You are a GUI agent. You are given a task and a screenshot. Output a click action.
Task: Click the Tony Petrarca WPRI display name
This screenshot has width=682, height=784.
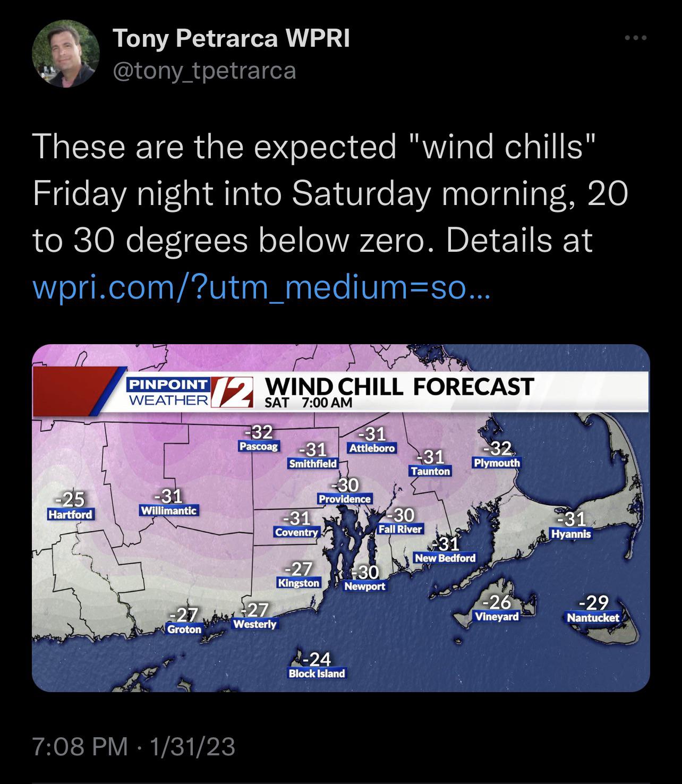pos(232,38)
